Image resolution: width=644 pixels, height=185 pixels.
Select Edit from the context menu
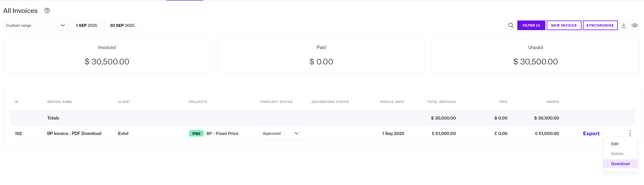click(x=615, y=144)
